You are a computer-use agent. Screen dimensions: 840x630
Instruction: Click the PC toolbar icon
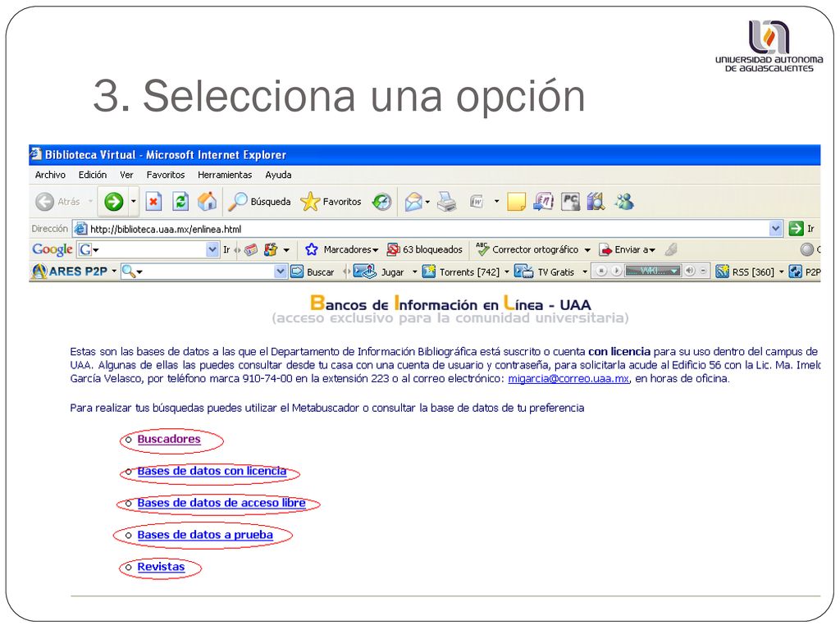(570, 202)
